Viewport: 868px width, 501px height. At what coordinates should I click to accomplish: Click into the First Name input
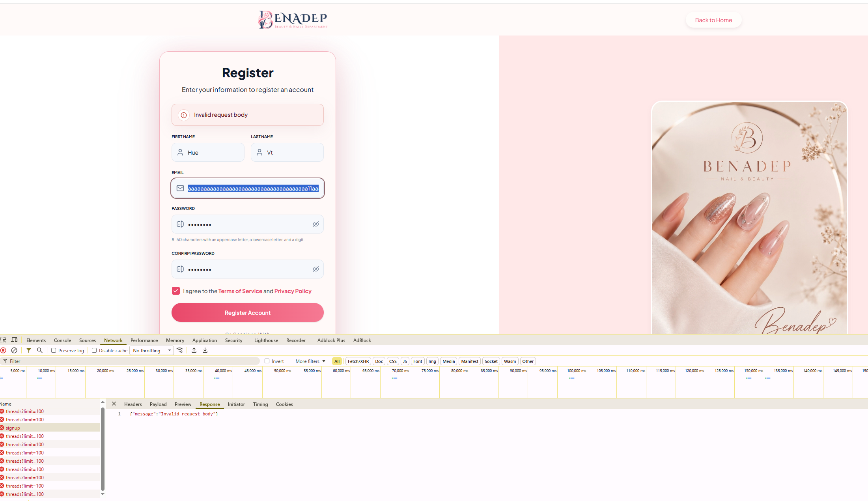pyautogui.click(x=208, y=152)
